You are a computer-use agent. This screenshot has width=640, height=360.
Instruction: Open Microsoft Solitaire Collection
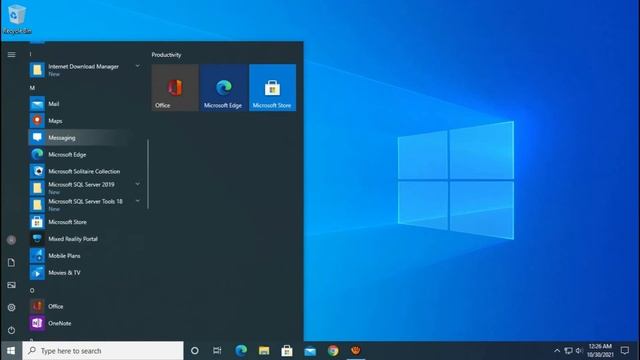coord(86,171)
